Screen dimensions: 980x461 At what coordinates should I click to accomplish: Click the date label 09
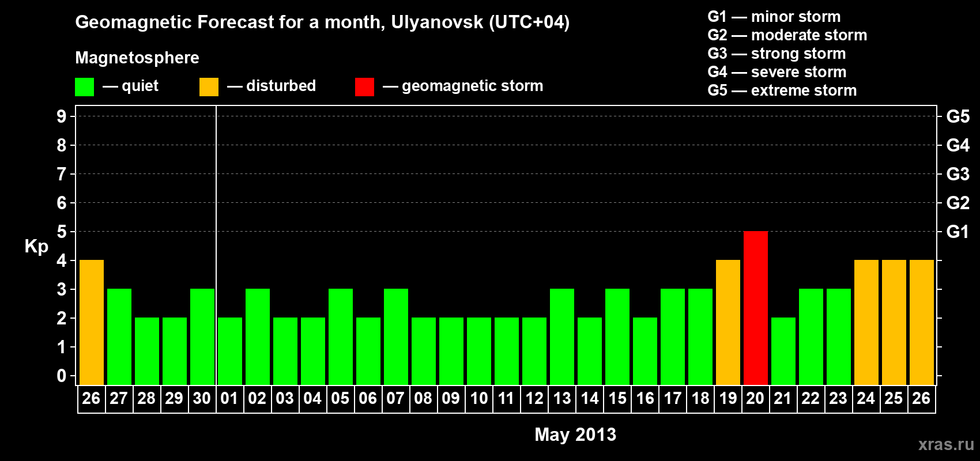(x=451, y=398)
